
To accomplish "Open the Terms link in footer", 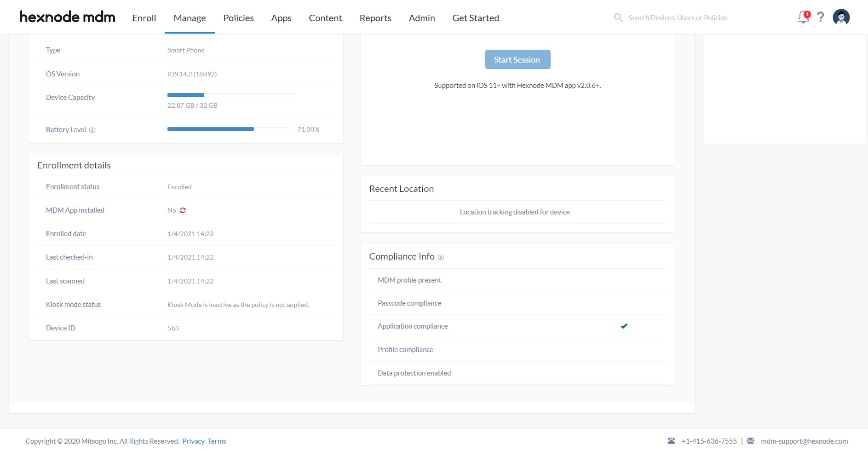I will [217, 441].
